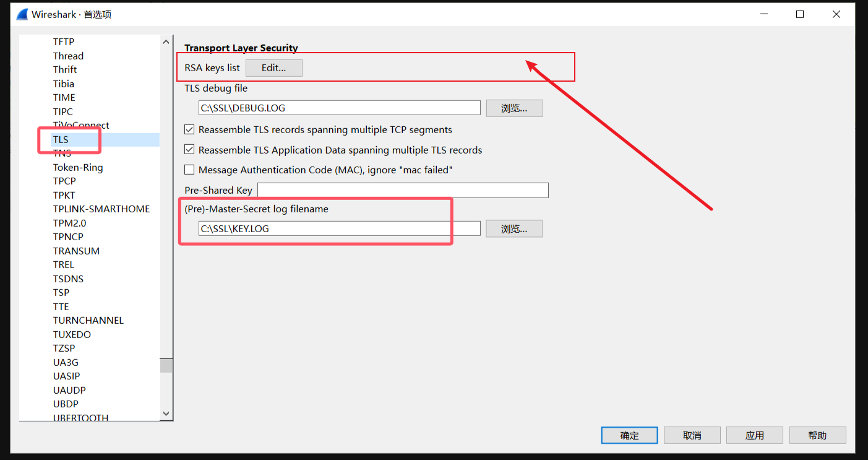Toggle Reassemble TLS Application Data spanning records
868x460 pixels.
coord(190,150)
